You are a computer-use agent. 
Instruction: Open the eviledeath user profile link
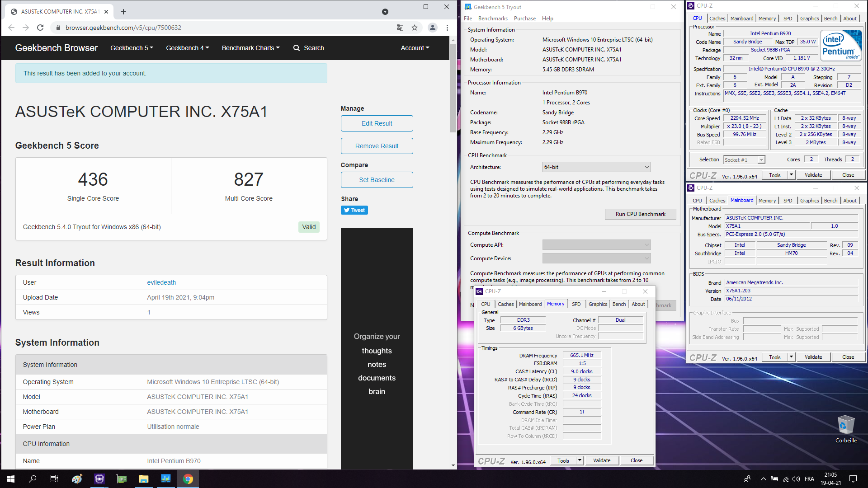(x=161, y=282)
